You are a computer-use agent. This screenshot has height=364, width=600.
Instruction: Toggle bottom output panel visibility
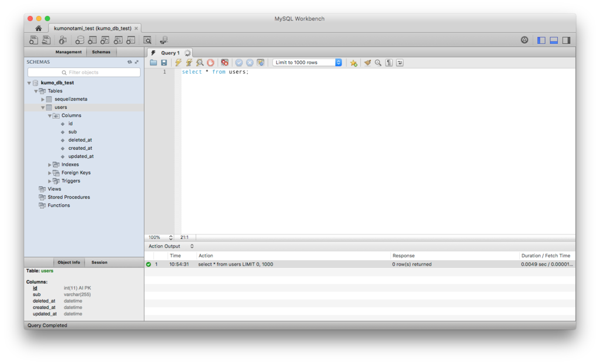pyautogui.click(x=554, y=40)
